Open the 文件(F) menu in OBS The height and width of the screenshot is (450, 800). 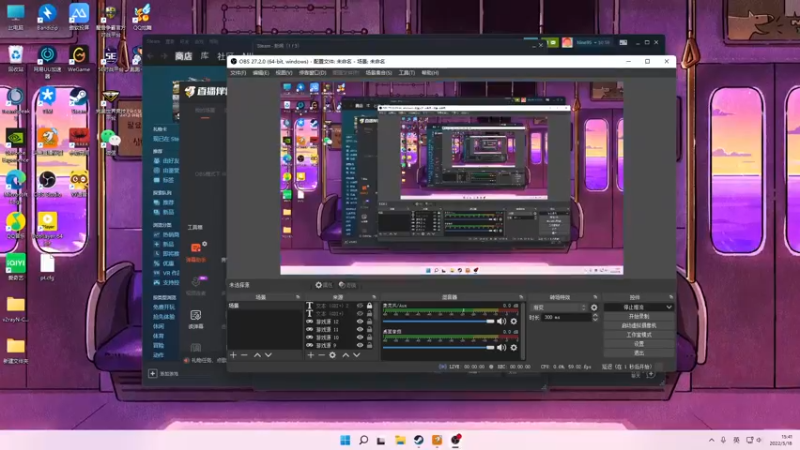point(238,73)
